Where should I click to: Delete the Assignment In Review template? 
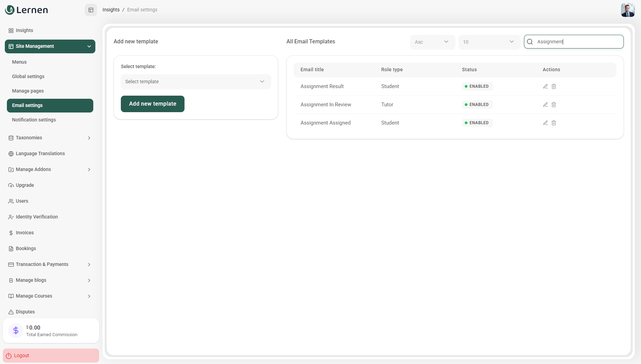pyautogui.click(x=554, y=105)
